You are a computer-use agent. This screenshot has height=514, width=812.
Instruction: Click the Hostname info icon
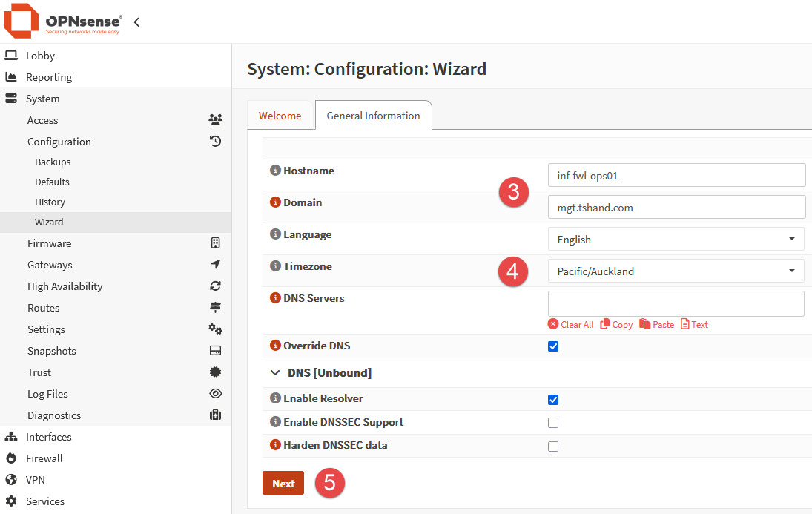275,171
